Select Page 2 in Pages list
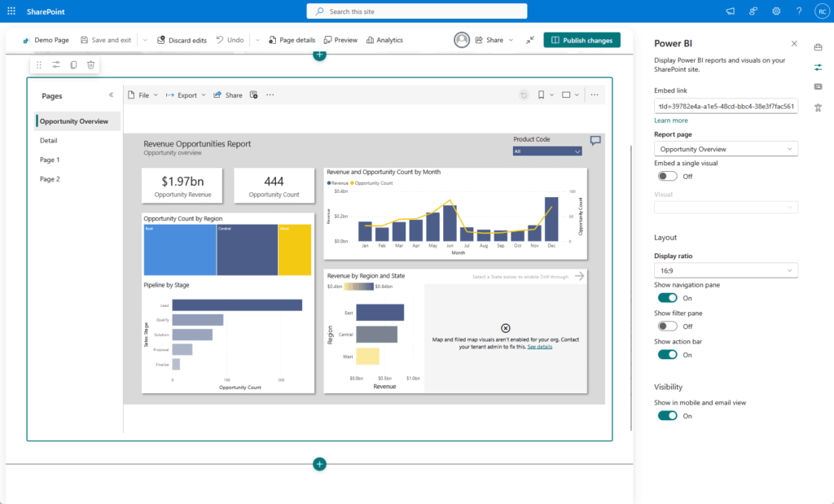Viewport: 834px width, 504px height. [50, 178]
